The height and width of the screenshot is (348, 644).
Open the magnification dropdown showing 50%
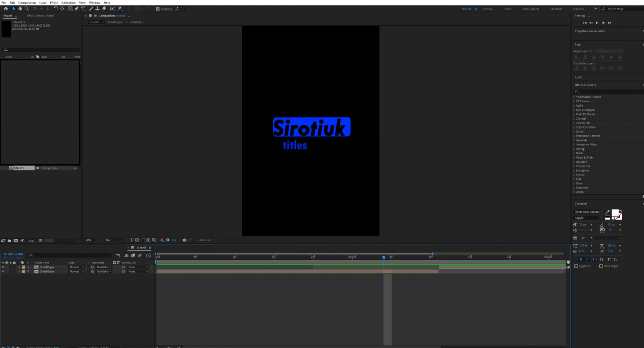93,240
